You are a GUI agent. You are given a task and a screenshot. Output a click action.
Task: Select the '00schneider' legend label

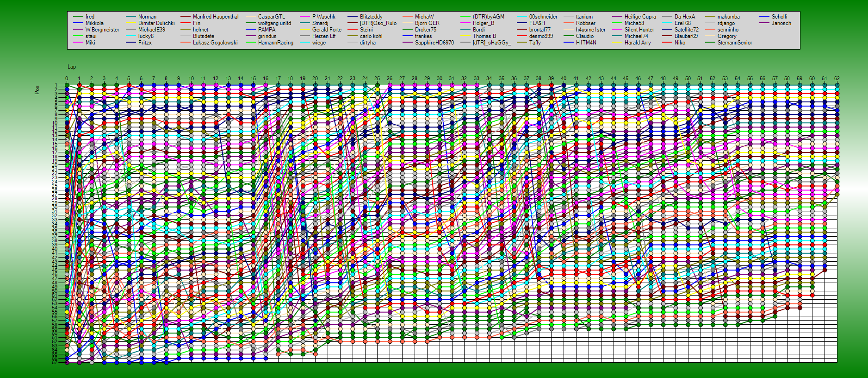pyautogui.click(x=543, y=17)
